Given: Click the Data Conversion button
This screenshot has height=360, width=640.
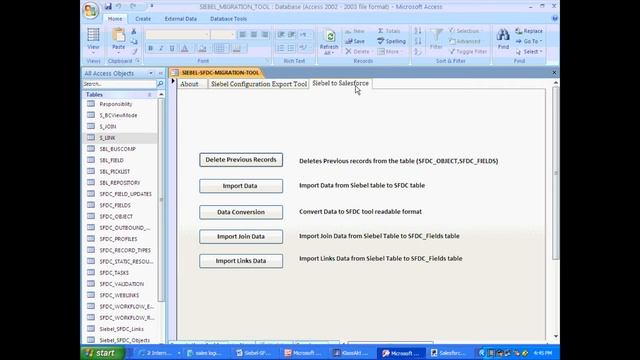Looking at the screenshot, I should (241, 212).
